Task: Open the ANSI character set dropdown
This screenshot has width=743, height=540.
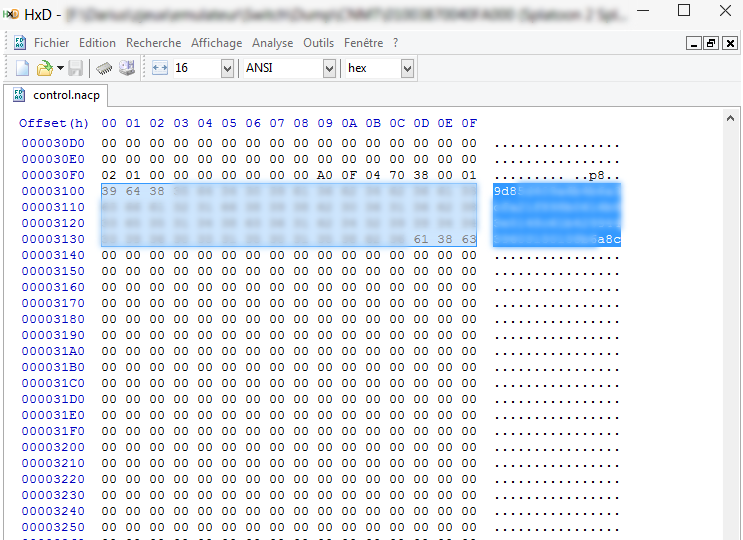Action: click(x=329, y=69)
